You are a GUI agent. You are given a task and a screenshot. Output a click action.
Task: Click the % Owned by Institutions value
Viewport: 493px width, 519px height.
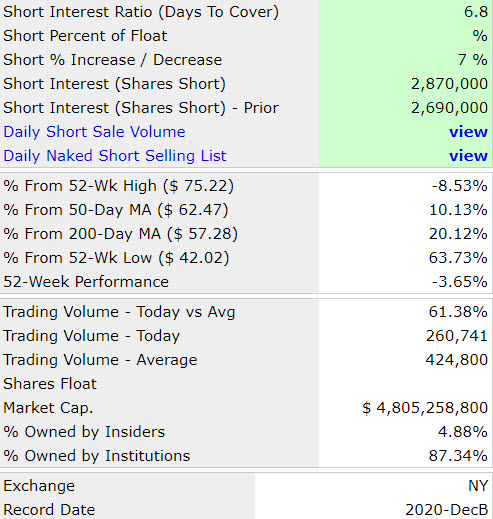click(458, 456)
